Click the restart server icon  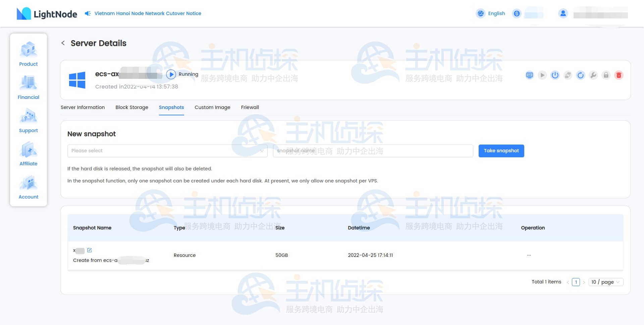point(581,75)
